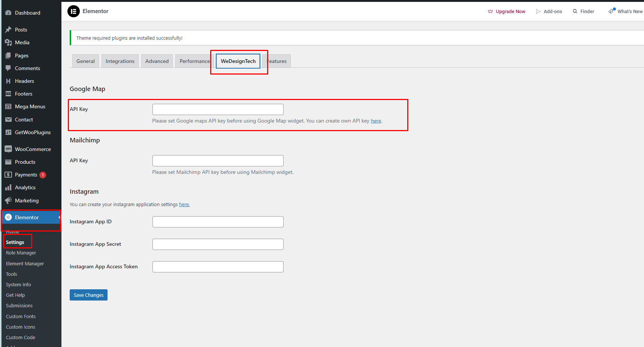Open the General settings tab
The image size is (644, 347).
[85, 61]
